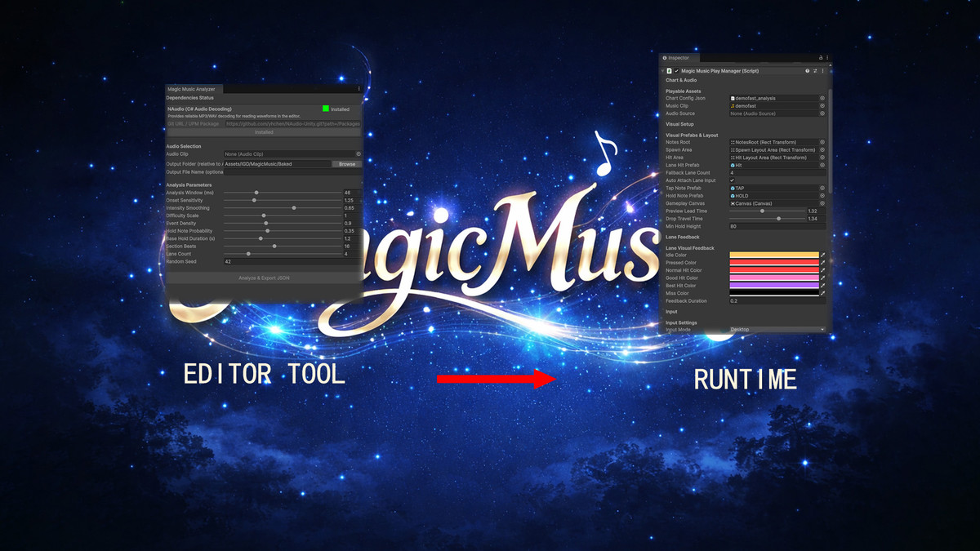The image size is (980, 551).
Task: Click the Feedback Duration field
Action: (x=777, y=301)
